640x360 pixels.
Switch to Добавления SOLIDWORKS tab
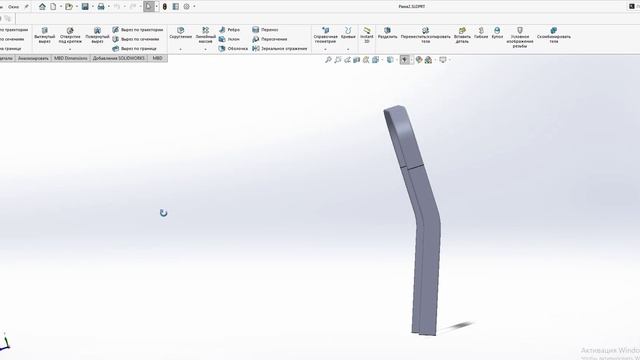coord(119,58)
